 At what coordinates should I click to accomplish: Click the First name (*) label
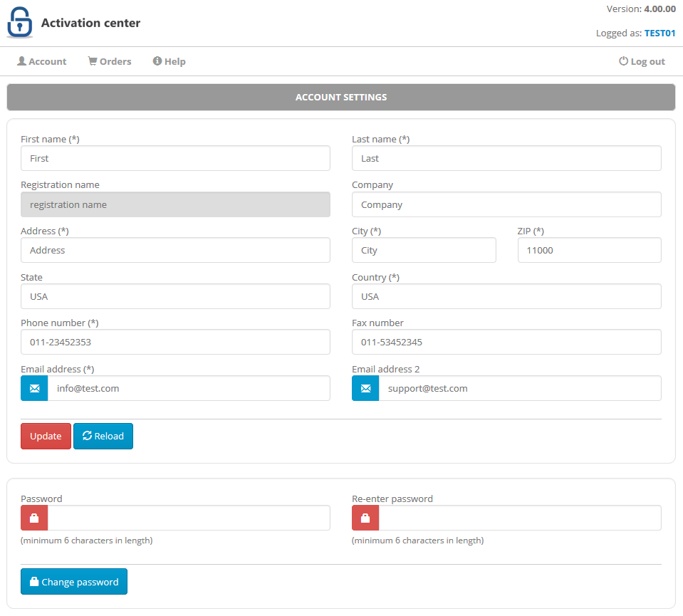click(50, 139)
